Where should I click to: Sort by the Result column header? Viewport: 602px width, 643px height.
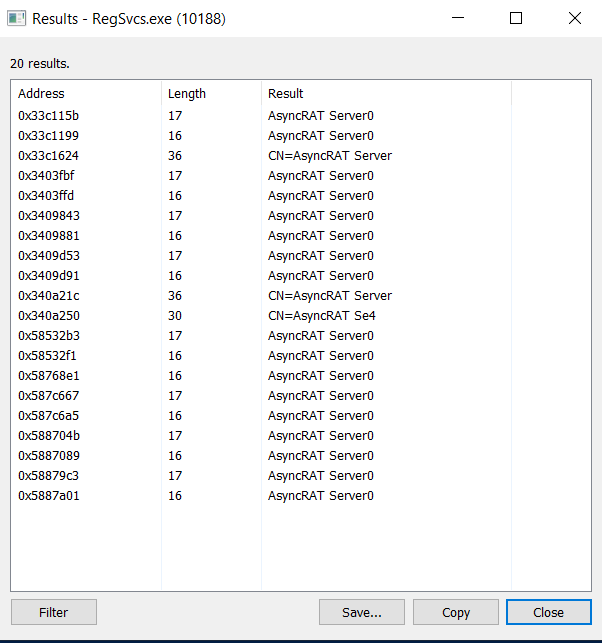tap(385, 94)
